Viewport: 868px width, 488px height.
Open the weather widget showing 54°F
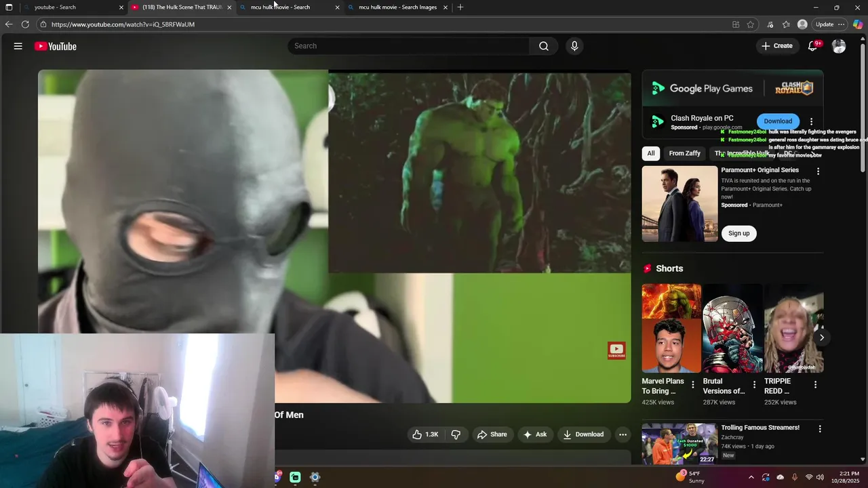(x=689, y=476)
